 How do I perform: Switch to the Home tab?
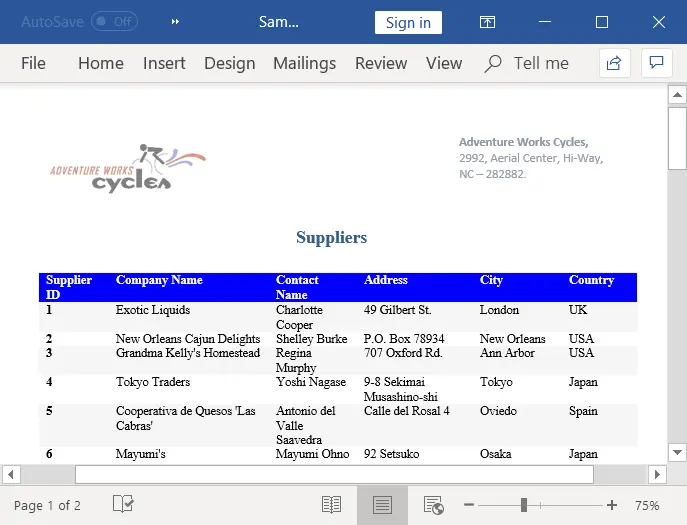tap(101, 63)
